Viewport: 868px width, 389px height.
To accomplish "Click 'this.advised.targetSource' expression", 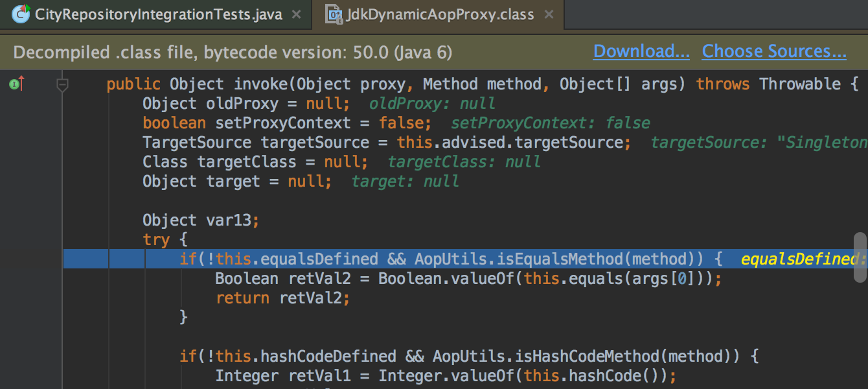I will [x=510, y=143].
